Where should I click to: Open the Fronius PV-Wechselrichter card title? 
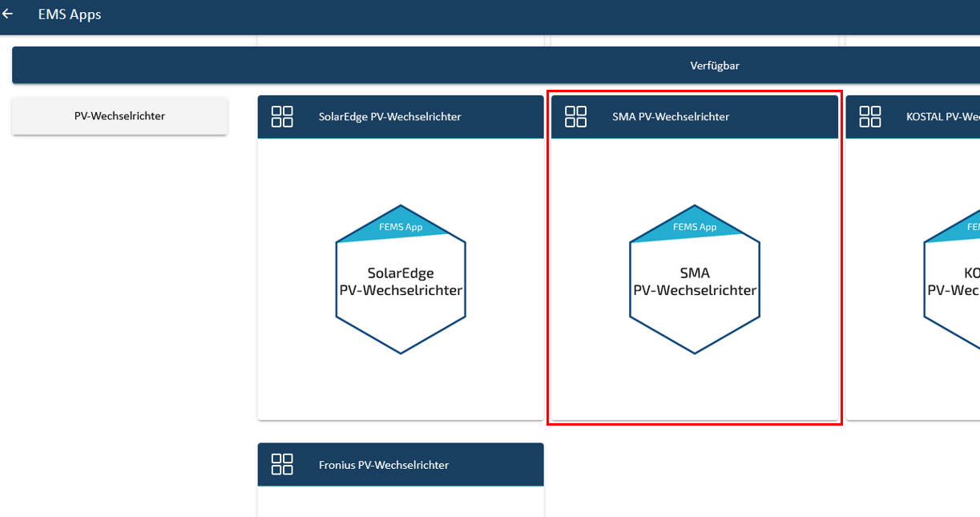pos(384,465)
